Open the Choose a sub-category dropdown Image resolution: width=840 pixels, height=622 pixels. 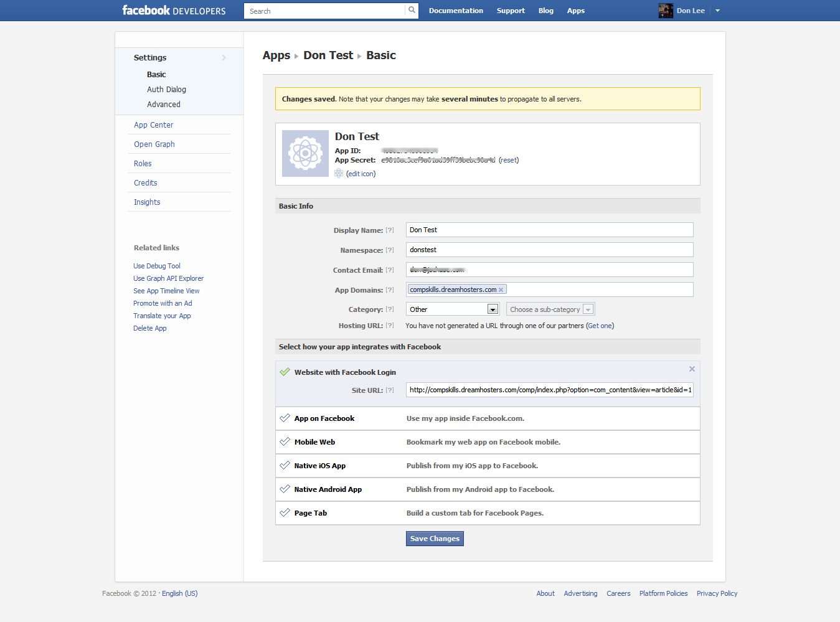pyautogui.click(x=550, y=309)
